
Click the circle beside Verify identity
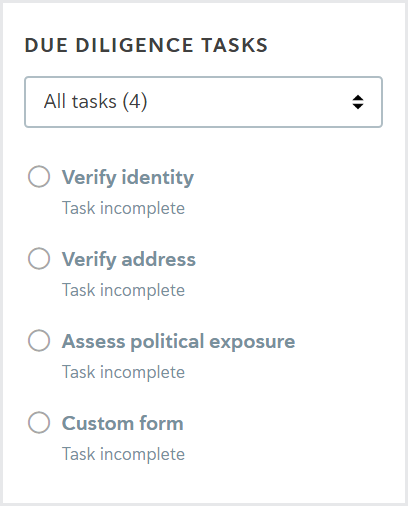click(39, 176)
